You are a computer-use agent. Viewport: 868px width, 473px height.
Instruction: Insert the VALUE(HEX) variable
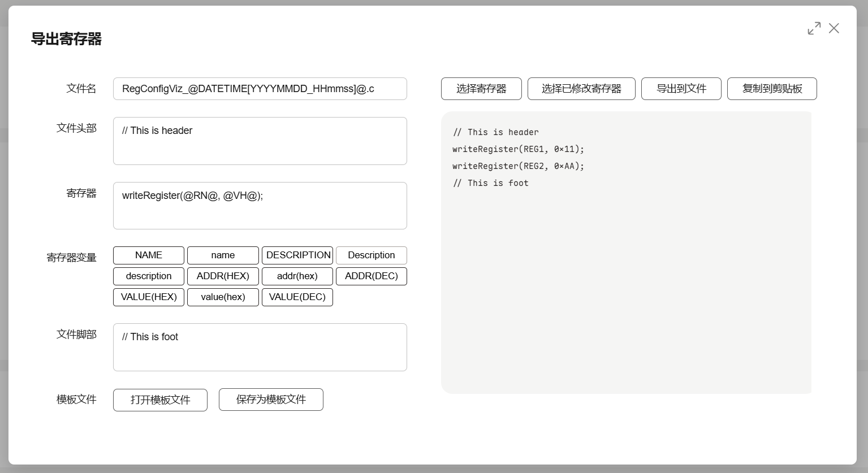point(149,297)
